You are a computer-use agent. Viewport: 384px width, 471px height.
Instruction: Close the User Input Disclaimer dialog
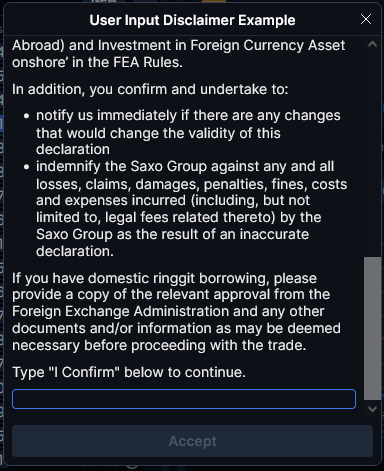click(x=366, y=19)
